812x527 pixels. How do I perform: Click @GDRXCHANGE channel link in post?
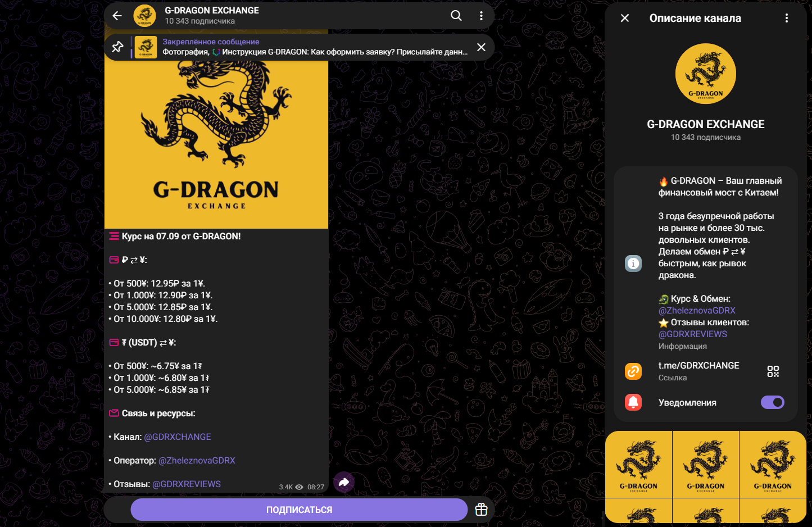[x=178, y=437]
